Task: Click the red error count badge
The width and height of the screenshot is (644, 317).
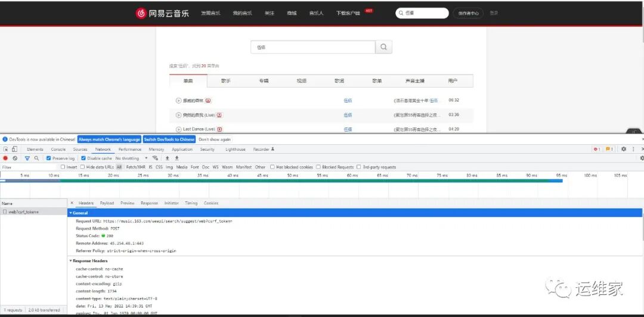Action: (597, 150)
